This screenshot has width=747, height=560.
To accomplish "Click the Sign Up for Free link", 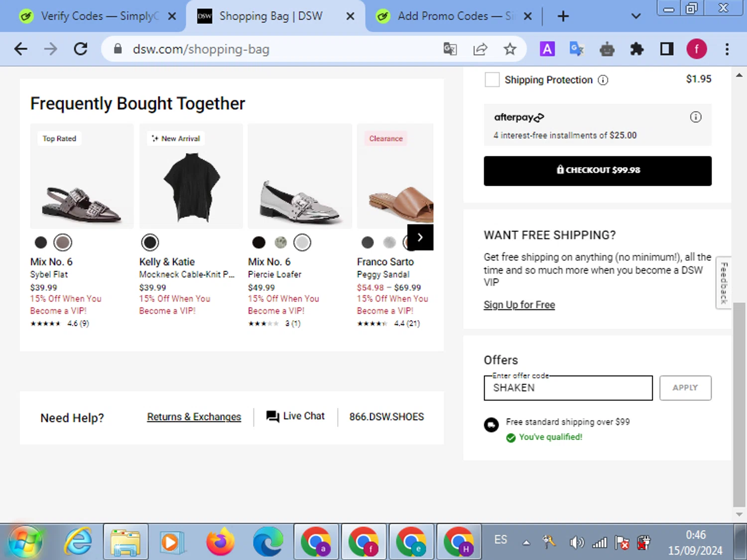I will point(519,305).
